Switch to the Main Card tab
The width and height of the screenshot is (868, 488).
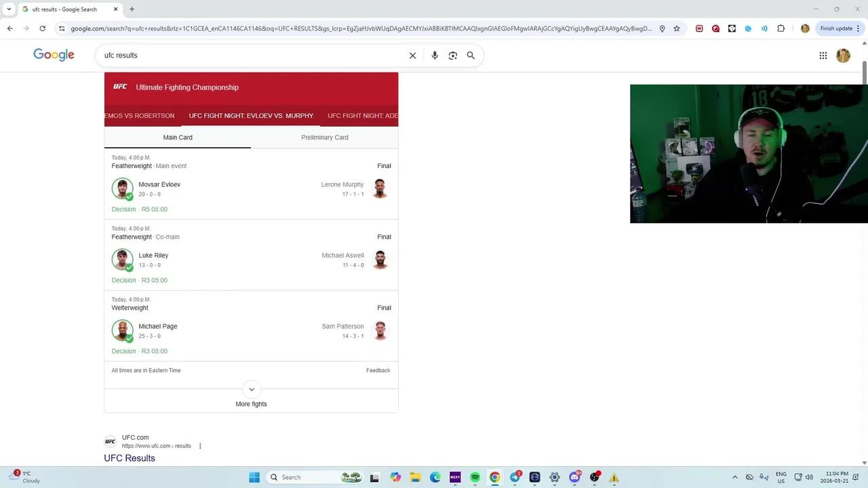pos(178,138)
